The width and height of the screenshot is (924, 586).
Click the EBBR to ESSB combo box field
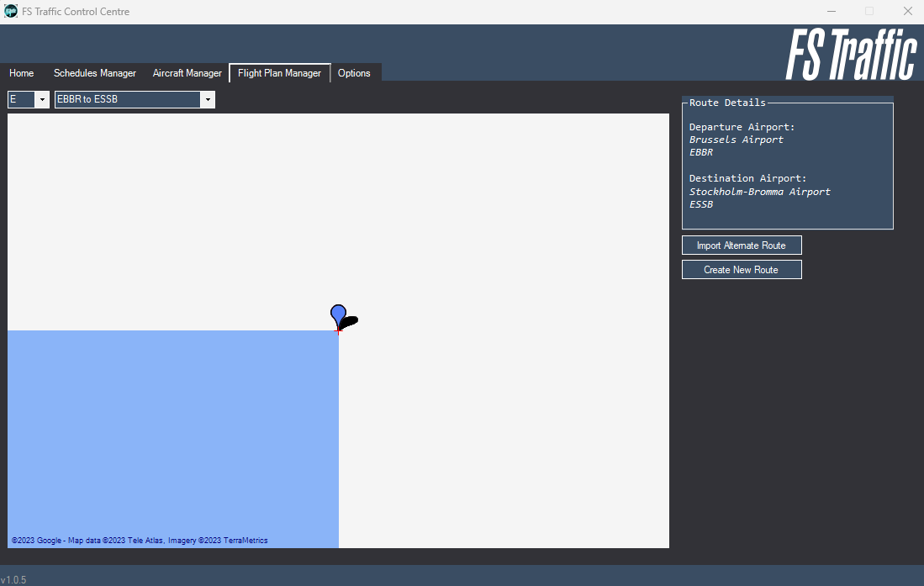tap(126, 99)
